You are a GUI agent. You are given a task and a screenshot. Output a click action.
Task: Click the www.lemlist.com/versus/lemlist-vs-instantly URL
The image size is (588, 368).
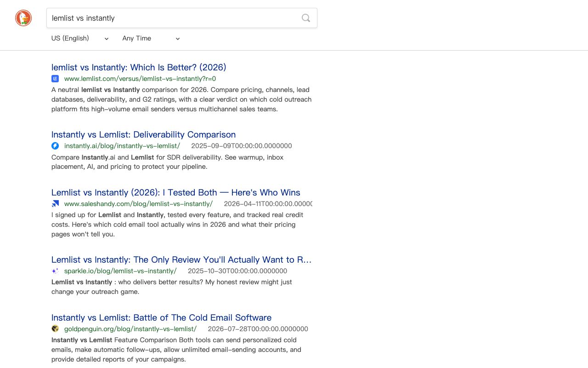pos(140,79)
